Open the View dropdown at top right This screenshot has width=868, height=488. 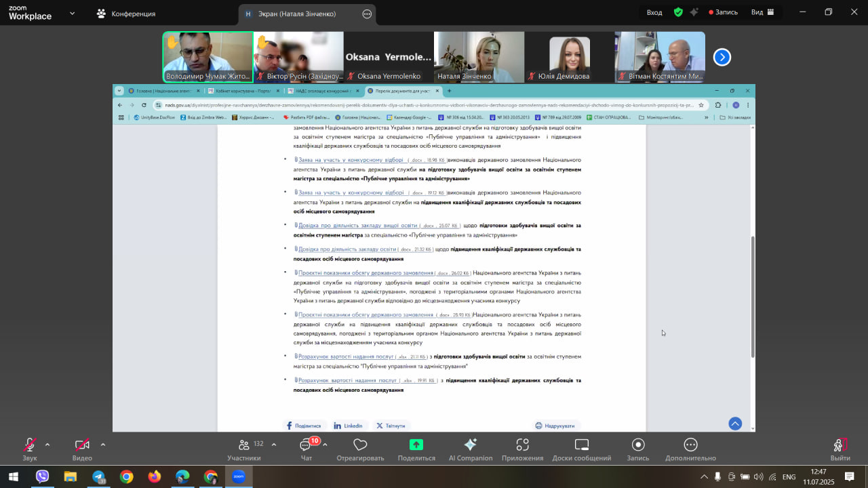762,12
